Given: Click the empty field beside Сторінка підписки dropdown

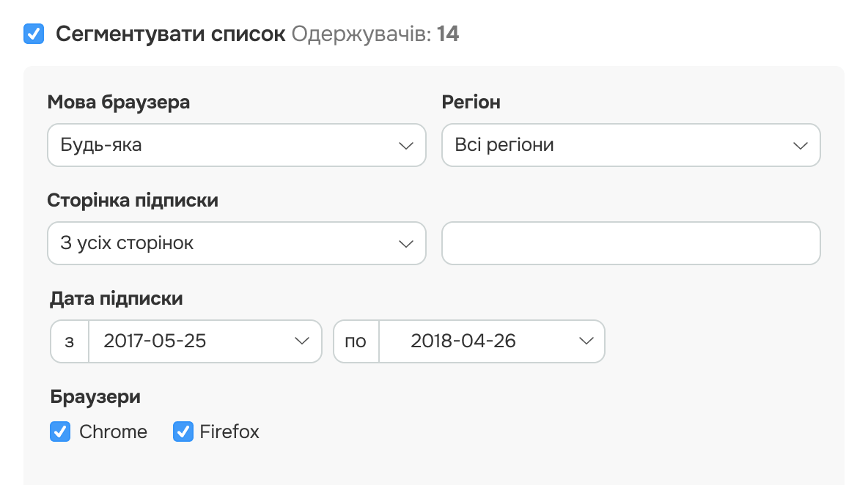Looking at the screenshot, I should [630, 243].
